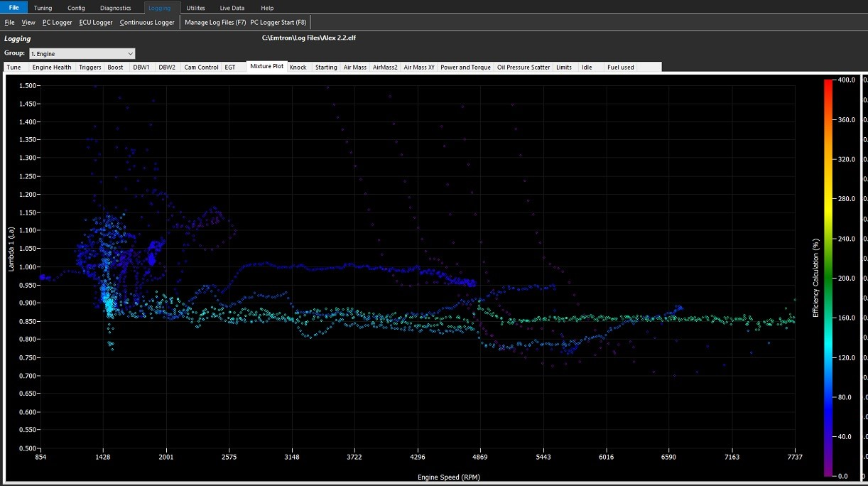The width and height of the screenshot is (868, 486).
Task: Show the Power and Torque tab
Action: tap(465, 67)
